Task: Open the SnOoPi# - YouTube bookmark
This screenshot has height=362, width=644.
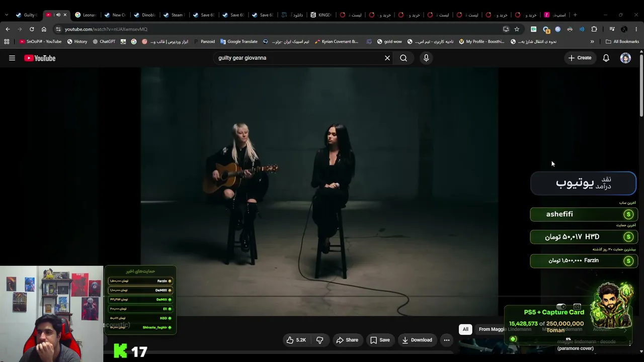Action: 41,42
